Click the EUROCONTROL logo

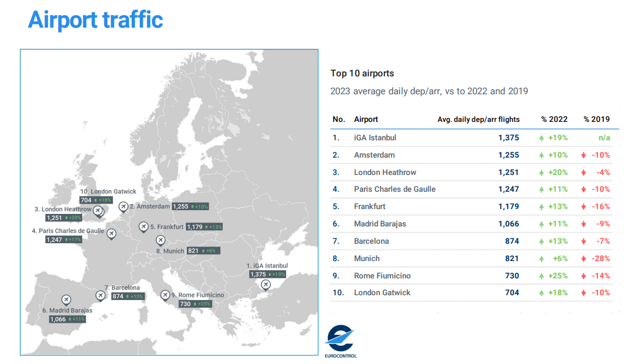340,341
